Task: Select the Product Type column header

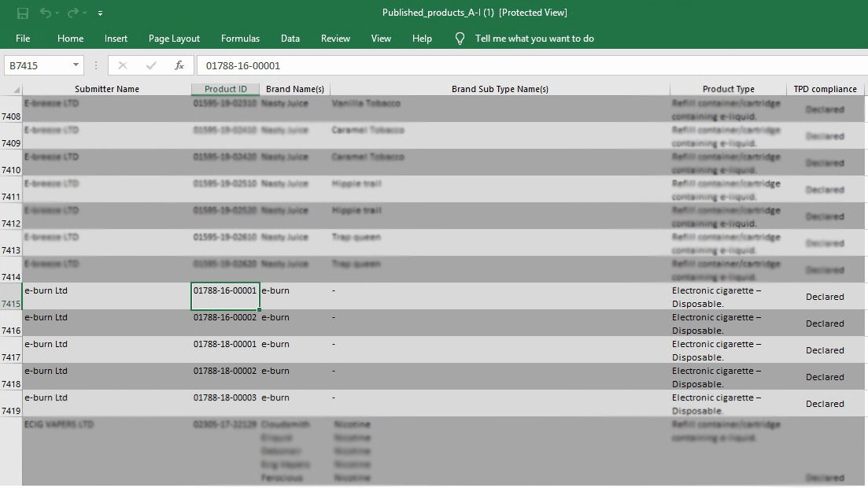Action: coord(728,89)
